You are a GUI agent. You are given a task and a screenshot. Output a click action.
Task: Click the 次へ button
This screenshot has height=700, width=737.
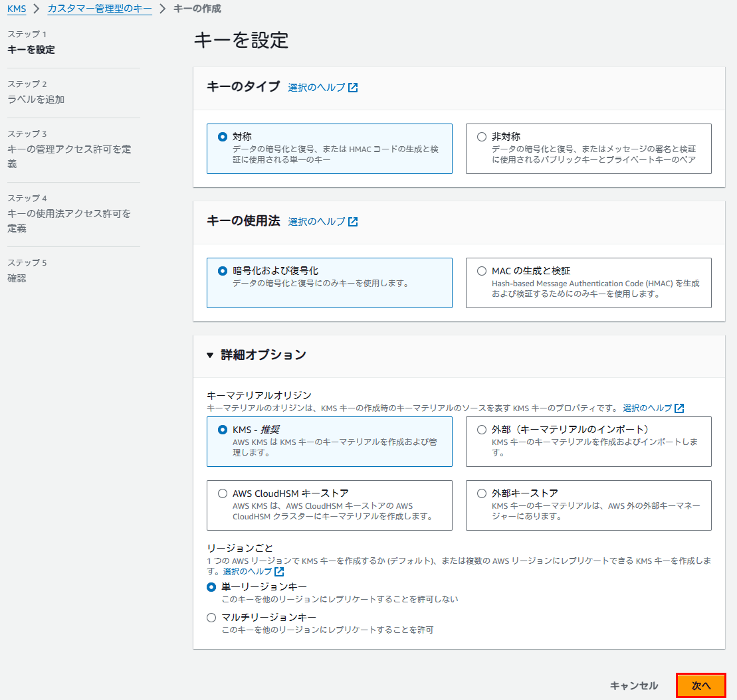[701, 685]
